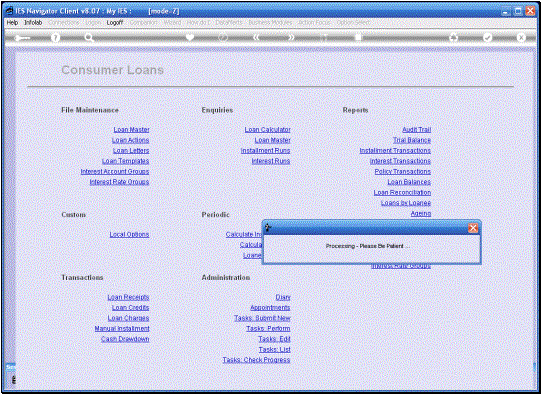Click Logoff in the menu bar

(115, 22)
